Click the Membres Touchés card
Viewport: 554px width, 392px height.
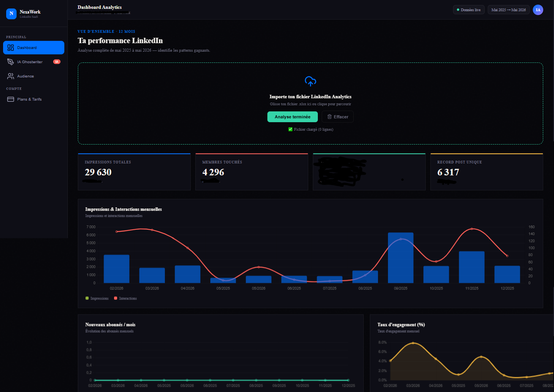[252, 172]
